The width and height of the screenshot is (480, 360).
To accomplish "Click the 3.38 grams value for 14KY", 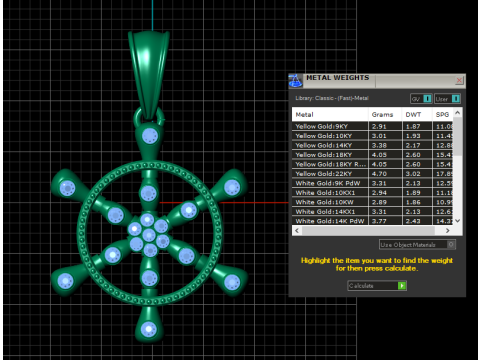I will click(x=379, y=145).
